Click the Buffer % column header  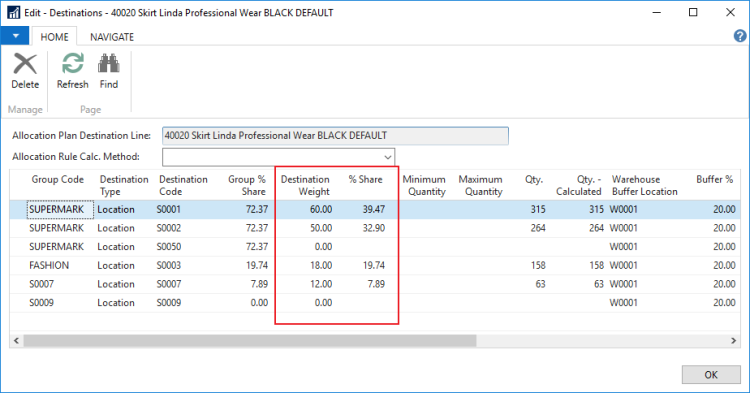(x=715, y=180)
